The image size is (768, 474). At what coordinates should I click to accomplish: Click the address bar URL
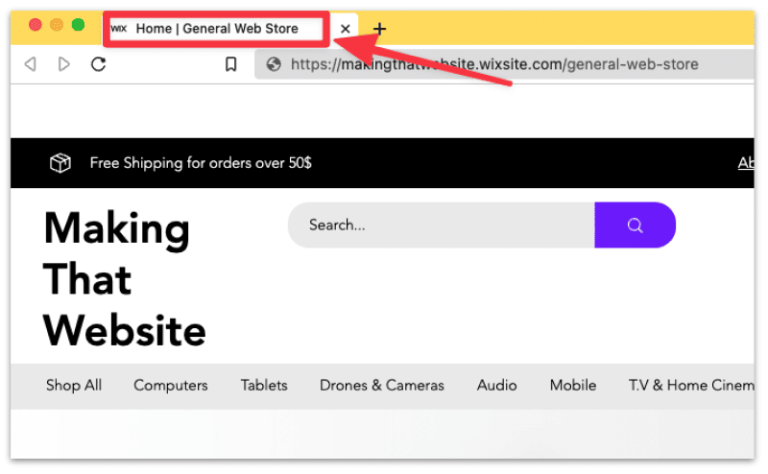tap(494, 64)
